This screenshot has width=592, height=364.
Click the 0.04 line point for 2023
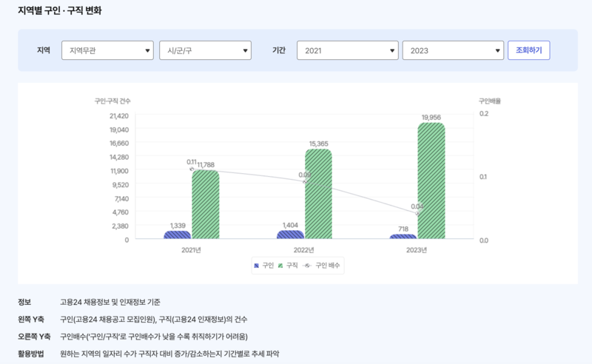point(417,213)
